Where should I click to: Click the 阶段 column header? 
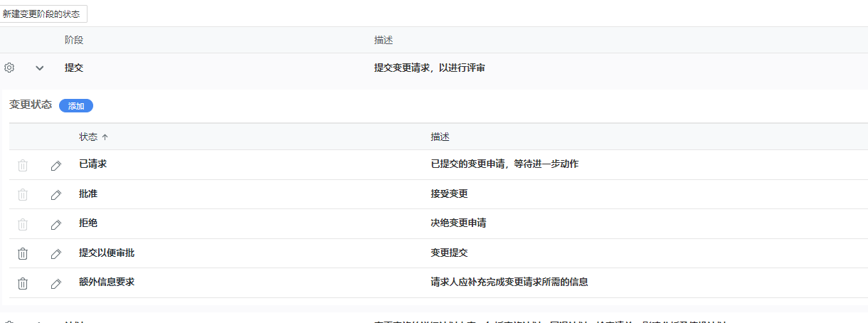pos(74,40)
